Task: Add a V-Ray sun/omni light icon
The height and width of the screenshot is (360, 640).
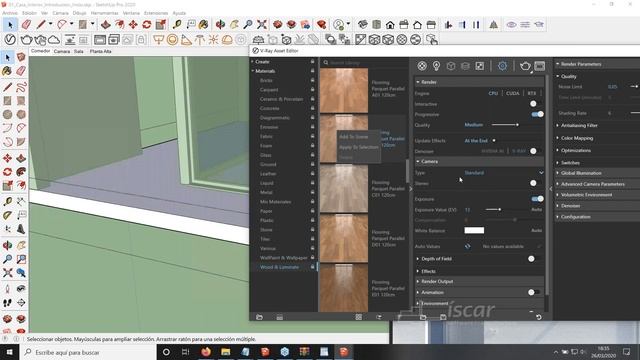Action: click(213, 40)
